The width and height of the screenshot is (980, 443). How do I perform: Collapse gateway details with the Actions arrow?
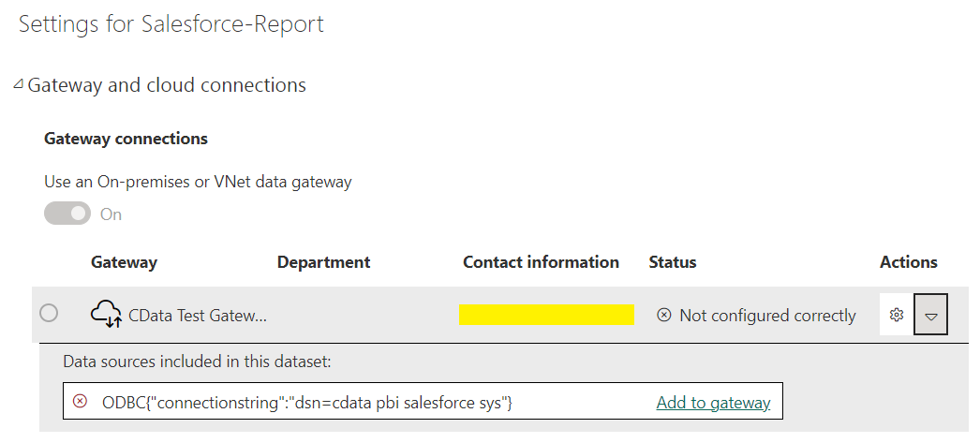(x=930, y=316)
